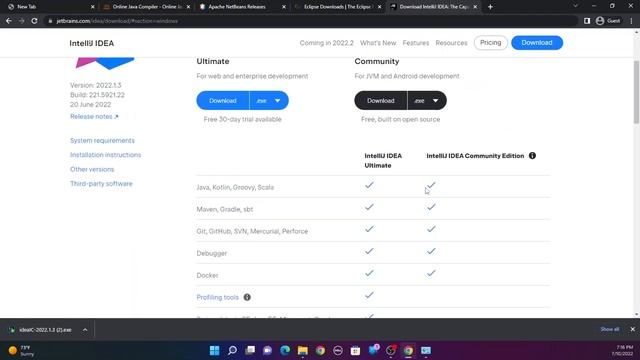Open Installation instructions link
The width and height of the screenshot is (640, 360).
(105, 155)
